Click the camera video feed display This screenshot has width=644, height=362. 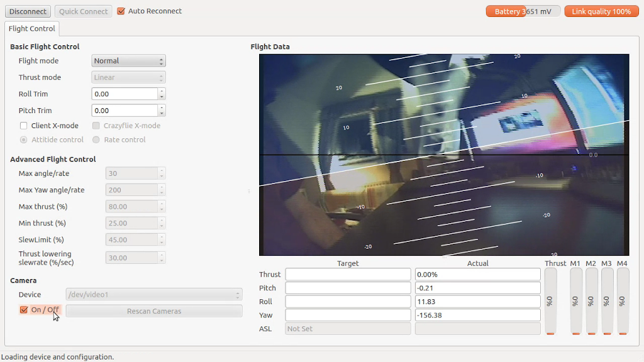click(444, 155)
